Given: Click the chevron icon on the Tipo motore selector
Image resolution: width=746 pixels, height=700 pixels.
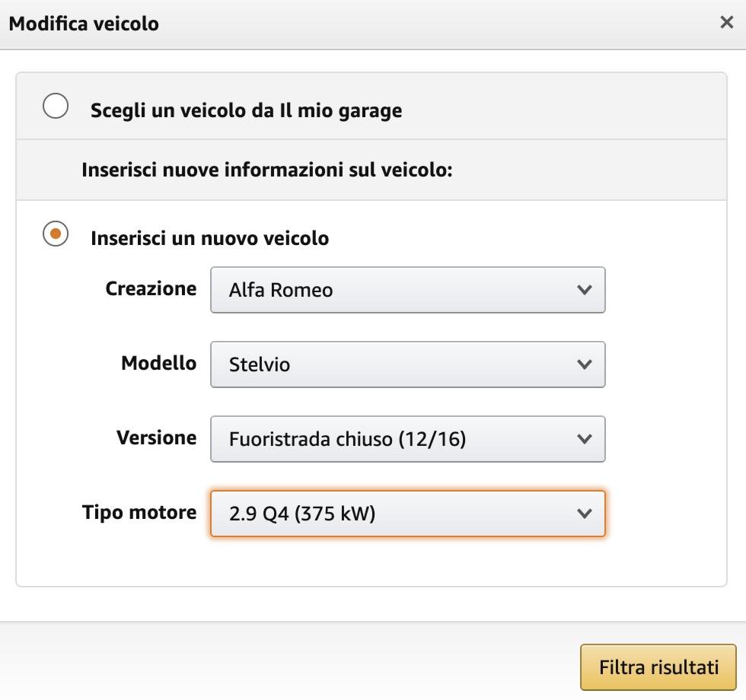Looking at the screenshot, I should pyautogui.click(x=584, y=514).
